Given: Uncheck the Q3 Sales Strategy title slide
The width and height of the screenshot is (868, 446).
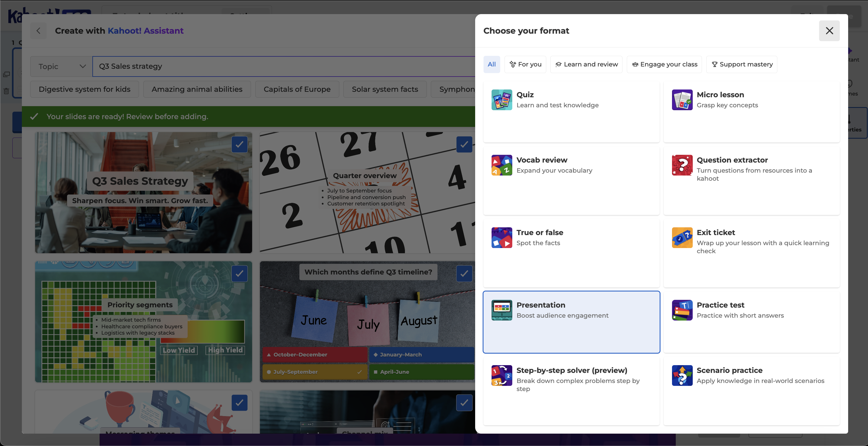Looking at the screenshot, I should coord(239,144).
